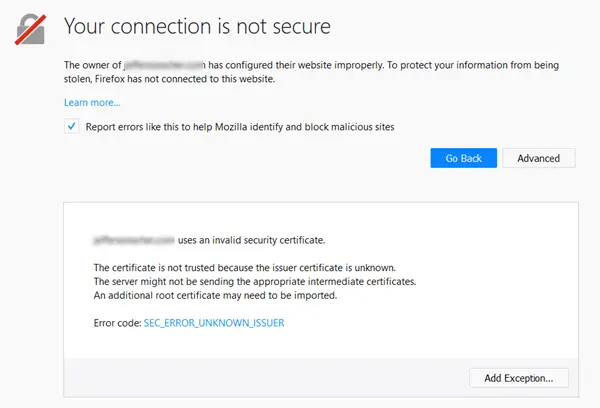Click the 'additional root certificate' line
Screen dimensions: 600x408
pyautogui.click(x=215, y=295)
